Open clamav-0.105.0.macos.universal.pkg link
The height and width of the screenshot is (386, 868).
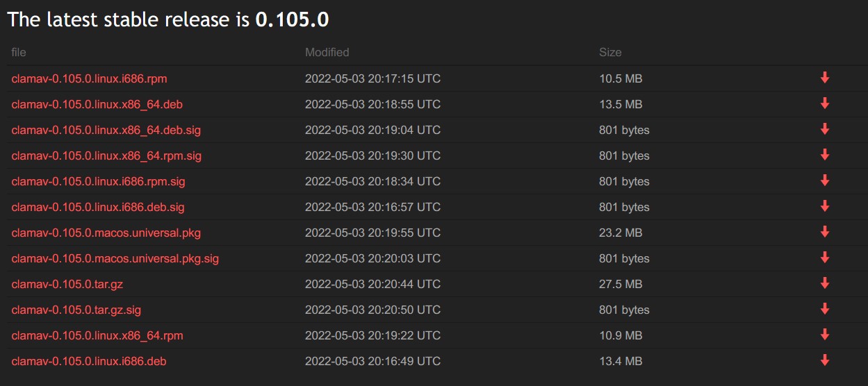pos(106,233)
